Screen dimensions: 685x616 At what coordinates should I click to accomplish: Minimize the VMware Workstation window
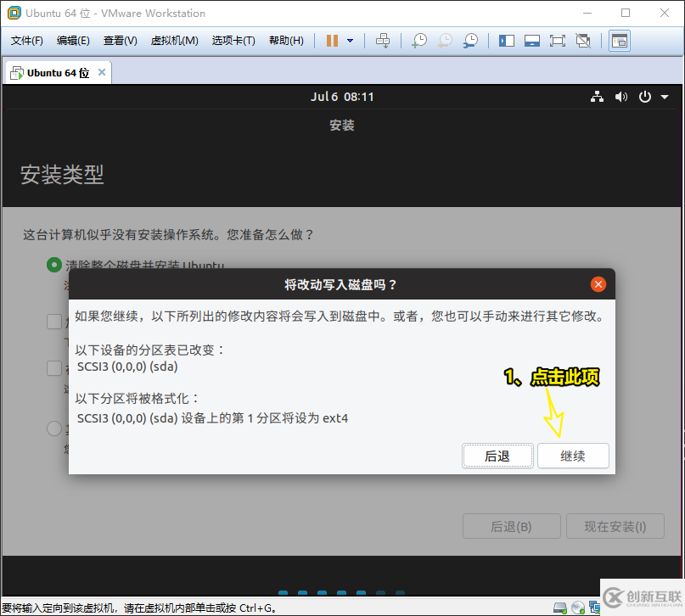pyautogui.click(x=587, y=13)
